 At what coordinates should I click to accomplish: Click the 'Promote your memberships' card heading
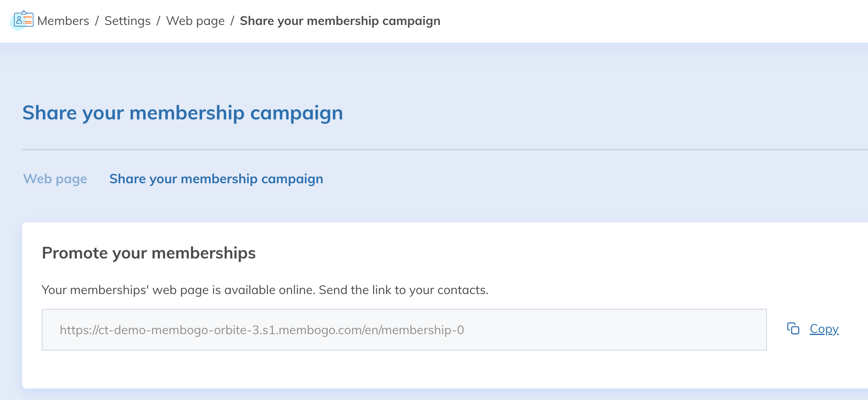click(148, 253)
